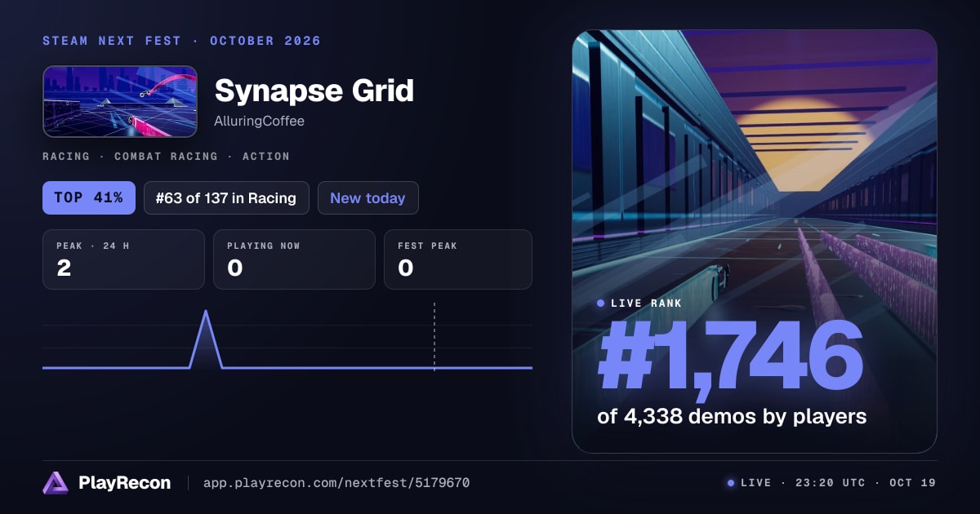
Task: Click the 'of 4,338 demos by players' text
Action: click(x=732, y=416)
